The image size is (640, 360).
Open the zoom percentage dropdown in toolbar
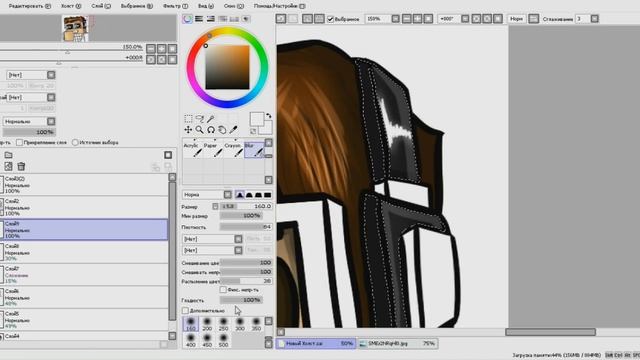point(396,19)
